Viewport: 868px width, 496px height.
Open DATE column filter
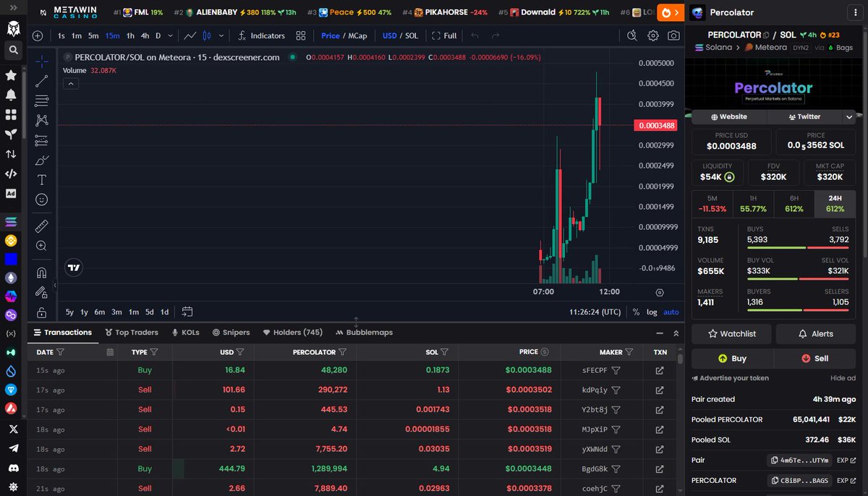coord(60,352)
